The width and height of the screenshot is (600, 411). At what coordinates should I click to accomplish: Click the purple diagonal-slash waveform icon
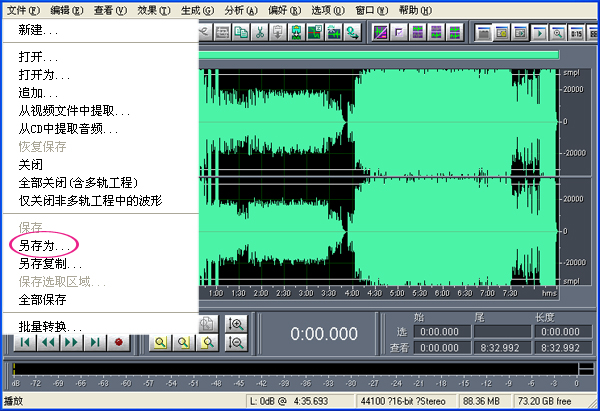pyautogui.click(x=380, y=33)
